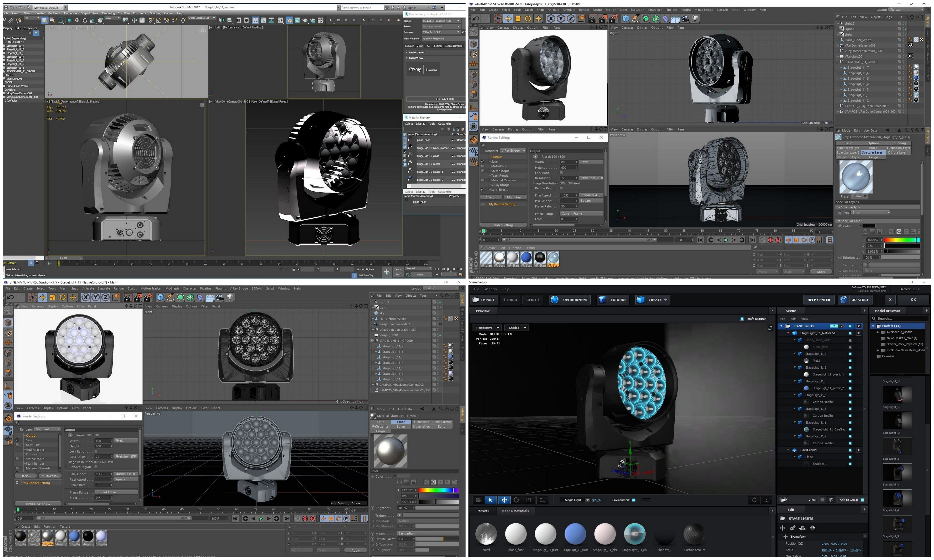Choose Rotate tool in StageLight_11_NativeC4d toolbar
This screenshot has height=560, width=934.
[x=63, y=297]
